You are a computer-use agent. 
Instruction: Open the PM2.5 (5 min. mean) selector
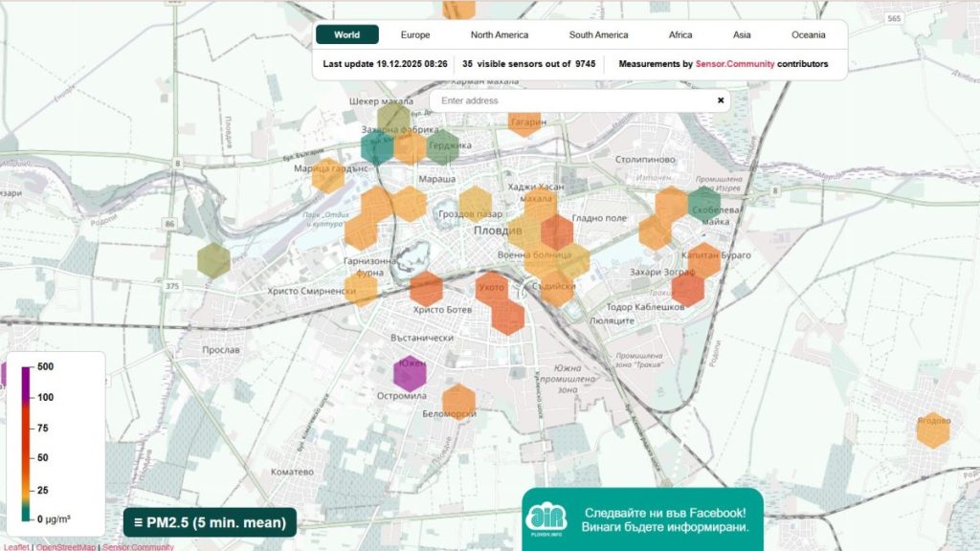click(210, 522)
